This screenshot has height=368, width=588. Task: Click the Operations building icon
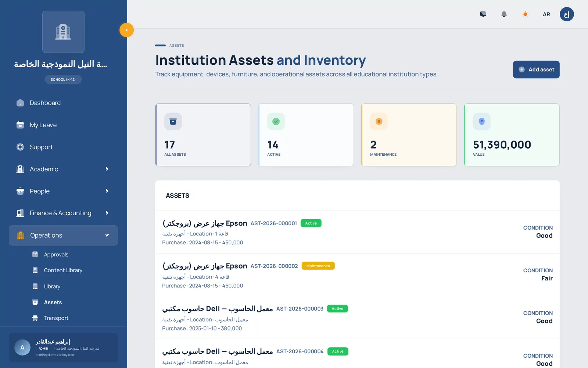pos(21,236)
